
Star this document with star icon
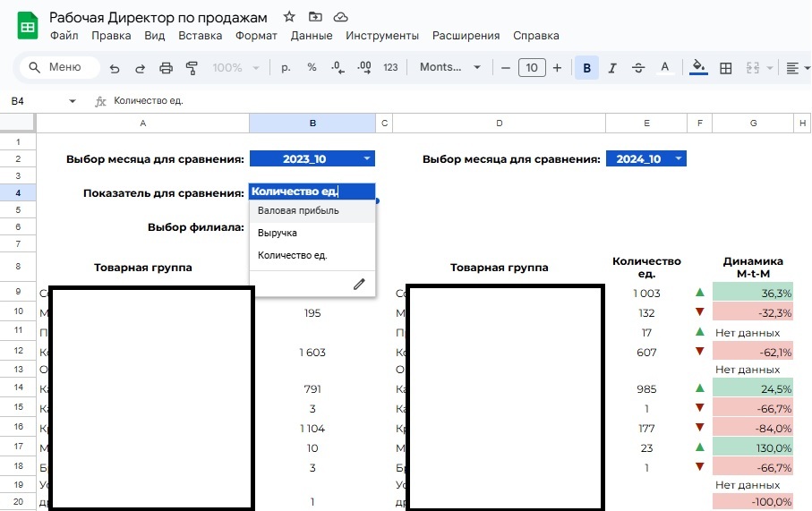click(x=288, y=17)
